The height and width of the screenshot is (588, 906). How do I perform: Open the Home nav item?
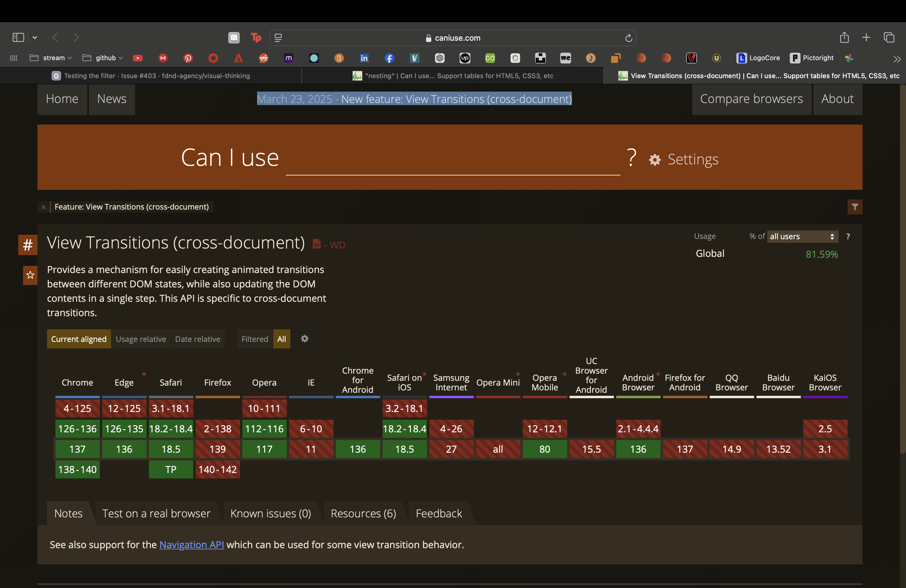62,99
